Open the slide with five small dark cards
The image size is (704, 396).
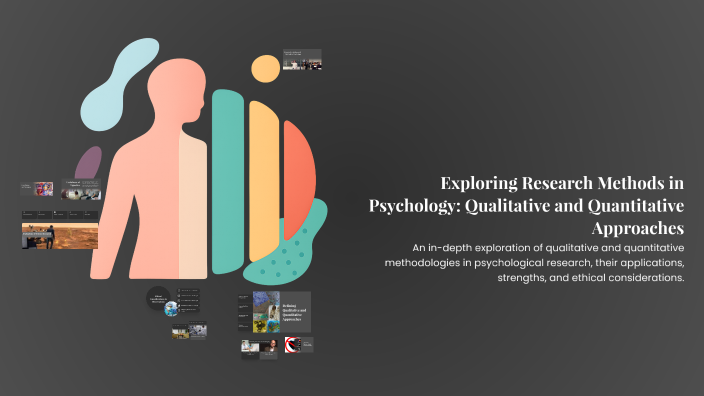[x=60, y=215]
